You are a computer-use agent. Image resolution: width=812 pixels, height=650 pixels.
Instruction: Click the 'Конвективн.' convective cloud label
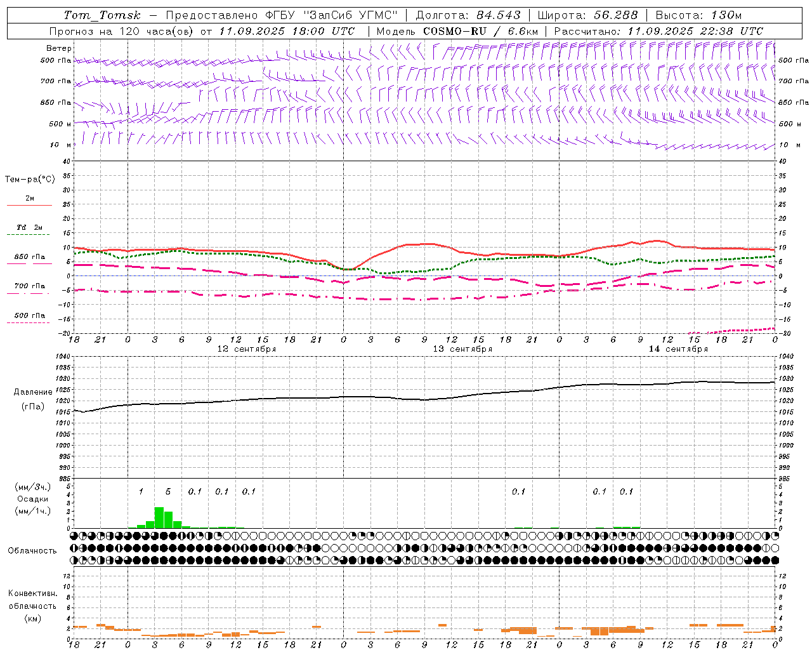pyautogui.click(x=33, y=594)
